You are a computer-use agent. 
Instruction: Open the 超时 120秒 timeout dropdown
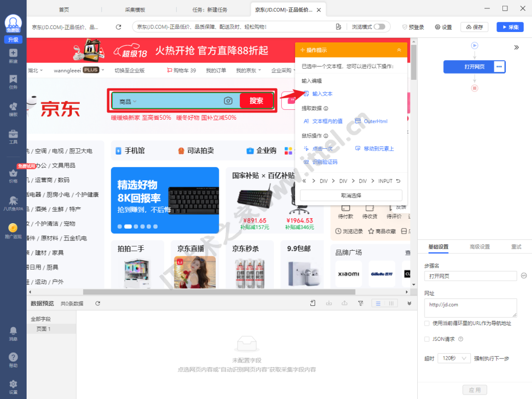(454, 359)
